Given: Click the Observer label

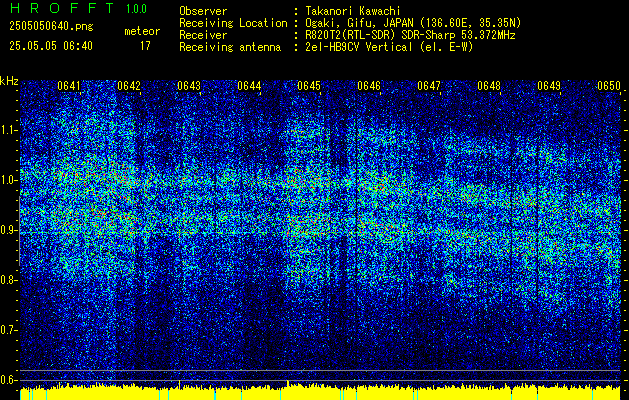Looking at the screenshot, I should click(203, 11).
